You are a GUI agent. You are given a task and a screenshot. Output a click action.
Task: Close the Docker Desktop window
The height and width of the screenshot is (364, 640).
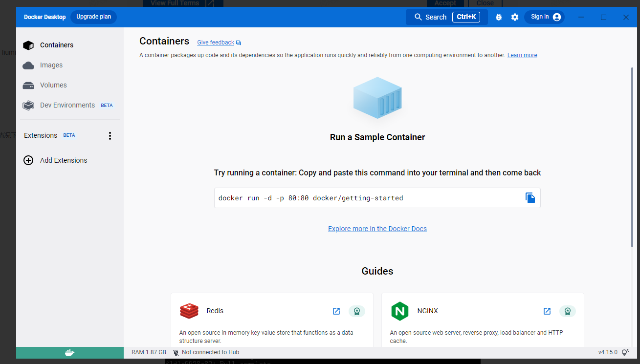coord(626,17)
